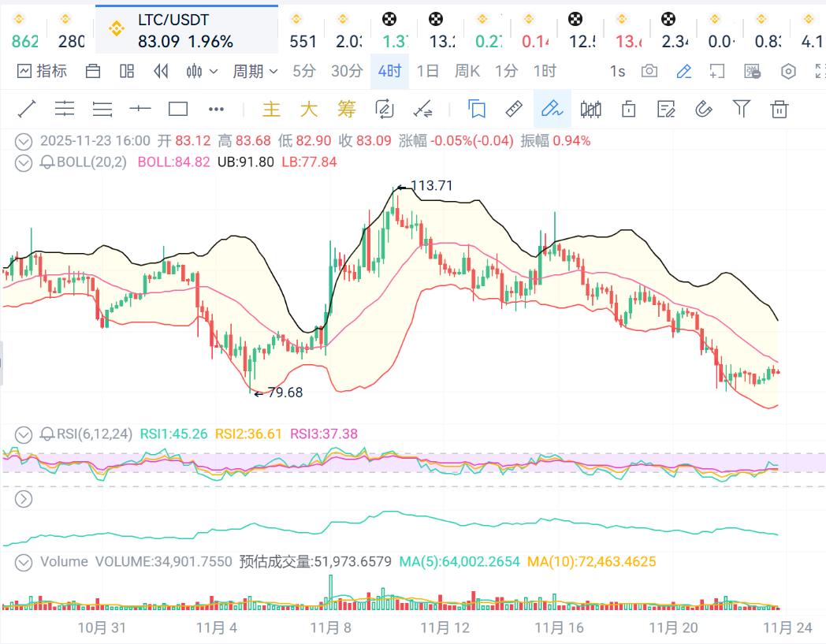Image resolution: width=826 pixels, height=644 pixels.
Task: Open the candlestick chart type dropdown
Action: tap(202, 72)
